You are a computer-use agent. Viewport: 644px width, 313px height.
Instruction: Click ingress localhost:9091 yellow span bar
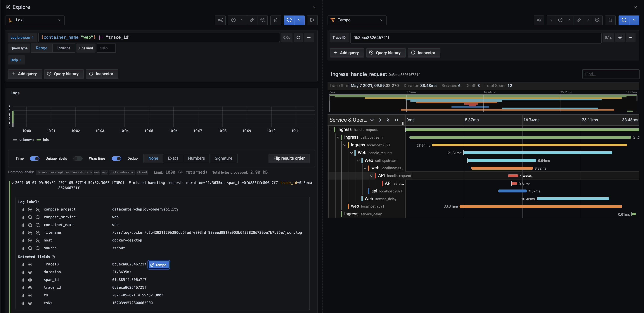click(x=529, y=145)
